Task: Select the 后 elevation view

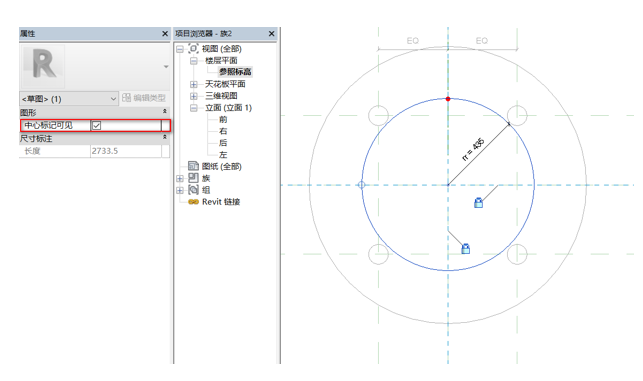Action: 223,143
